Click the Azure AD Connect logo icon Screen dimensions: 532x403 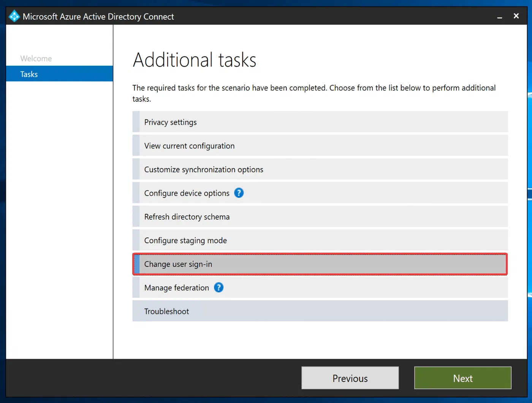coord(14,16)
